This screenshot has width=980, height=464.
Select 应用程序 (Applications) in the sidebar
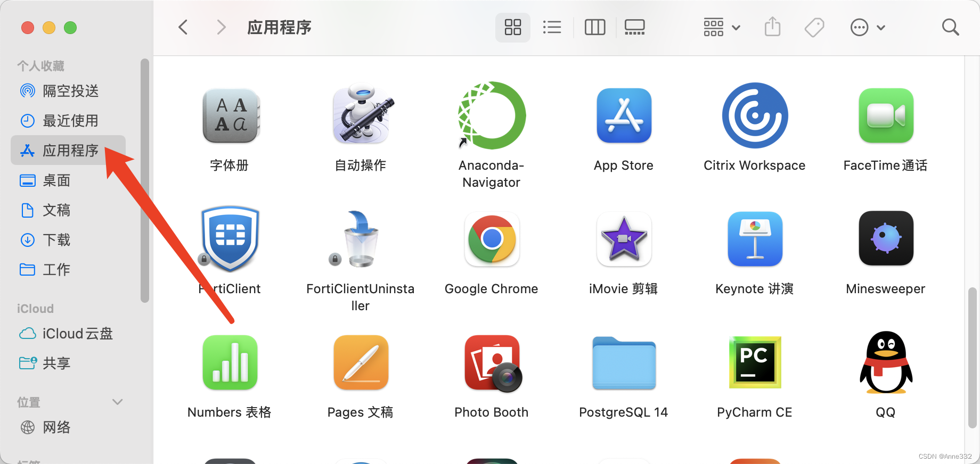68,151
